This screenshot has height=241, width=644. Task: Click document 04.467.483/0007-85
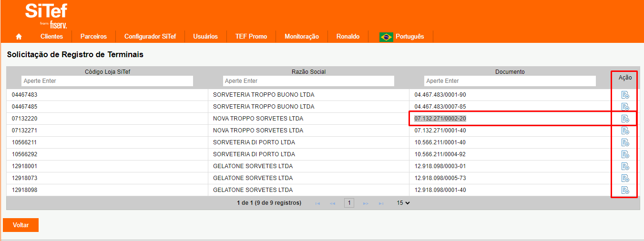pos(440,107)
